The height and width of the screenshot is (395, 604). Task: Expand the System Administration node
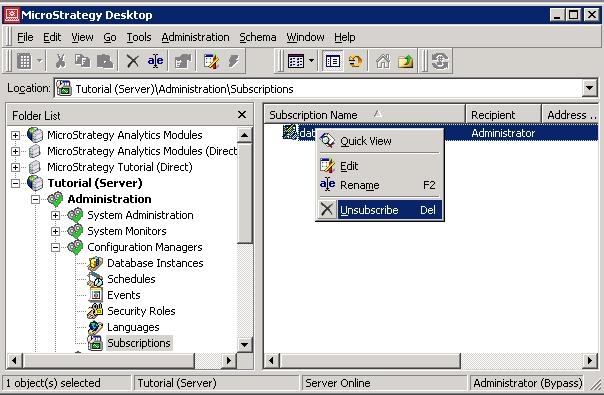coord(55,215)
